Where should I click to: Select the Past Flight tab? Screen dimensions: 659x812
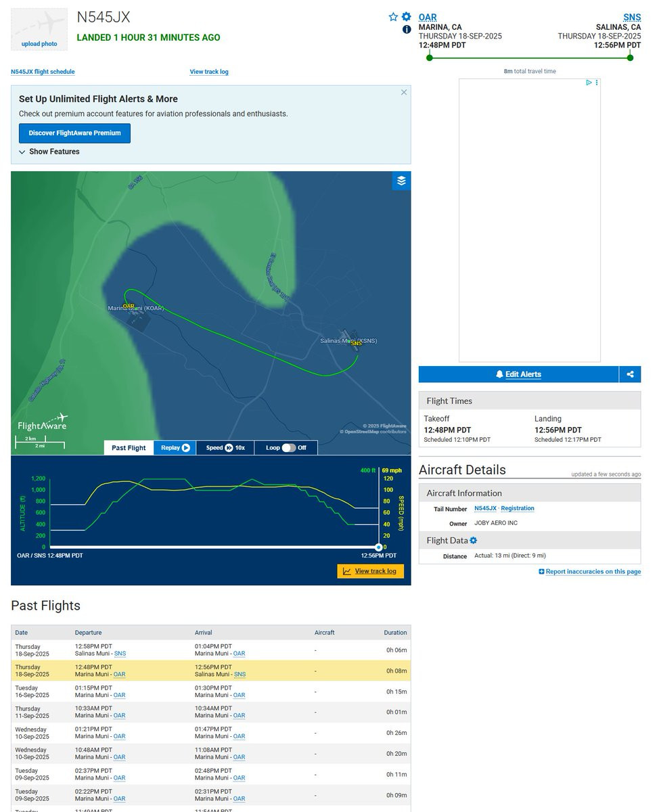coord(129,448)
